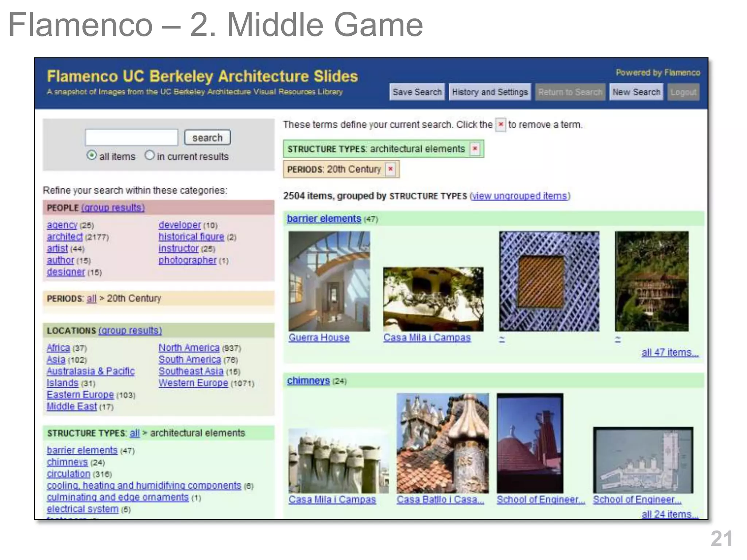Click the Logout button
Viewport: 747px width, 560px height.
(x=683, y=92)
